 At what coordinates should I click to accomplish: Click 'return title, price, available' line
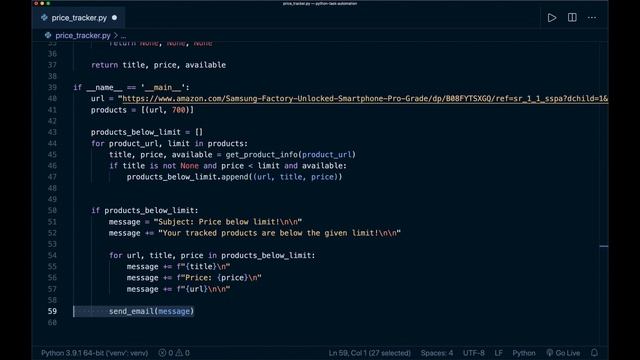pos(158,65)
